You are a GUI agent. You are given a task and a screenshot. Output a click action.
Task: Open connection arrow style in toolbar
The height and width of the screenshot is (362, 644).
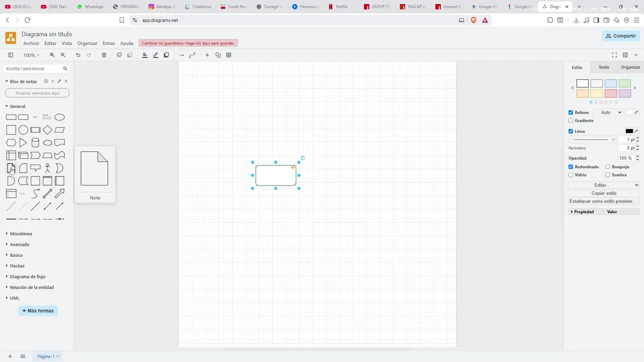(x=182, y=55)
